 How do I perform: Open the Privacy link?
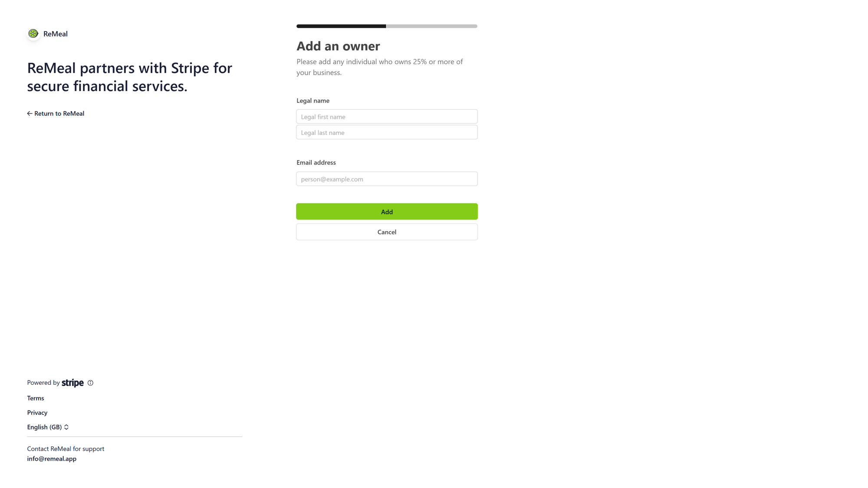pos(37,413)
